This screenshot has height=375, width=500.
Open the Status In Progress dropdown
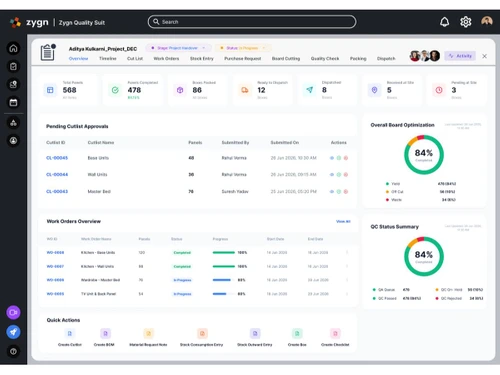(243, 48)
